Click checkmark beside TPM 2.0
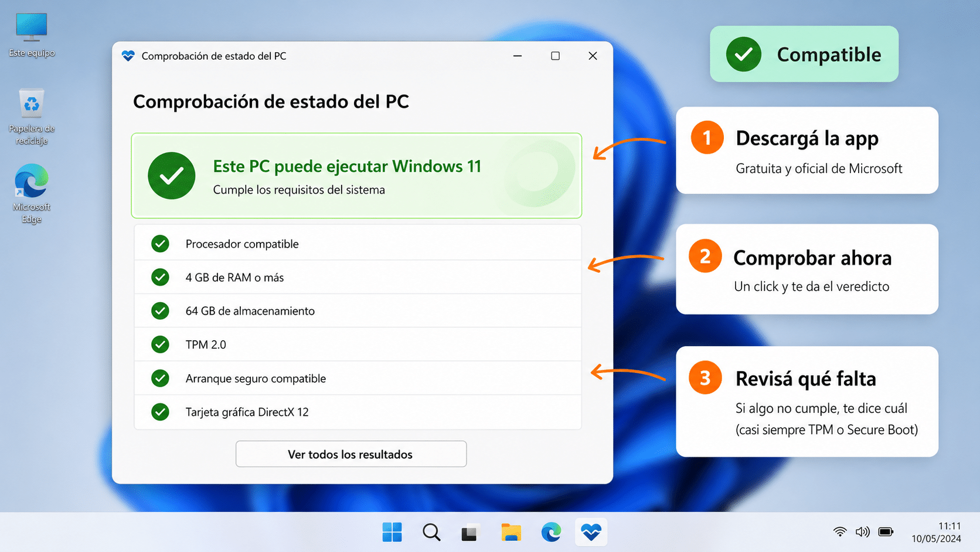Screen dimensions: 980x552 pyautogui.click(x=160, y=344)
